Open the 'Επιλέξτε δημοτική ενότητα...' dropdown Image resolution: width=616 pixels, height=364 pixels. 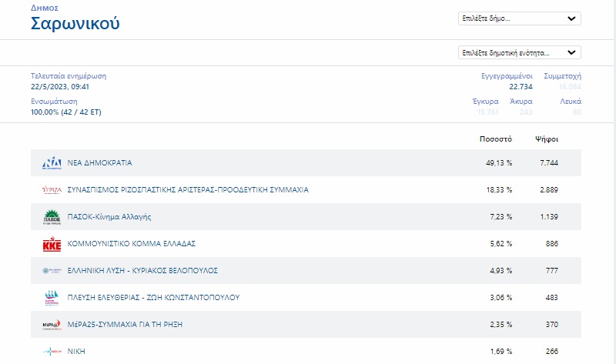click(519, 52)
